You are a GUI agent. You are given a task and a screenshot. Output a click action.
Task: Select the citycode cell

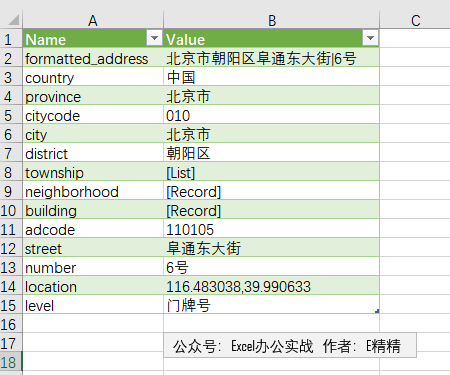(93, 115)
